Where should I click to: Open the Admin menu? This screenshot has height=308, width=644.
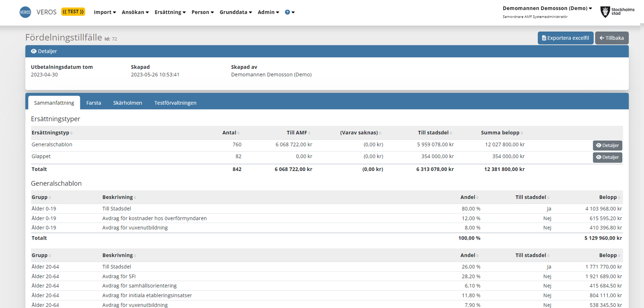(268, 12)
